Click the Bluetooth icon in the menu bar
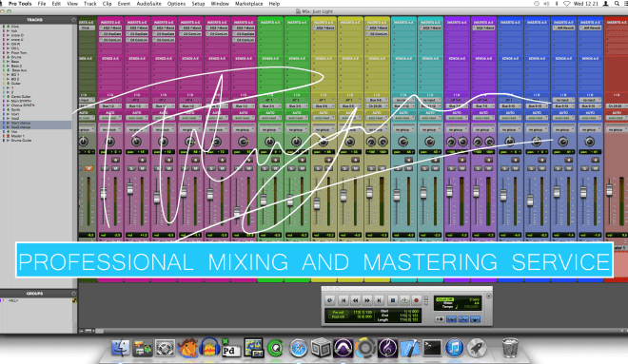Viewport: 628px width, 364px height. [557, 3]
